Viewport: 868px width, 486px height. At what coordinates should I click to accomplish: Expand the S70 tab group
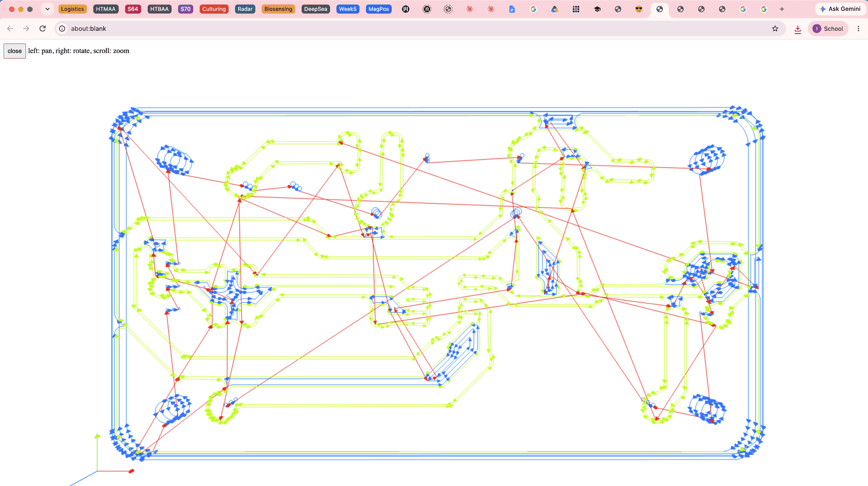(x=186, y=9)
